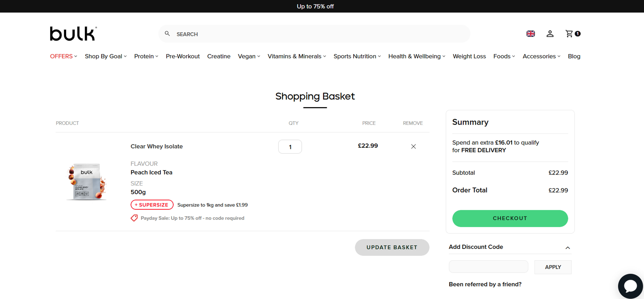Expand the Sports Nutrition menu

[x=357, y=56]
